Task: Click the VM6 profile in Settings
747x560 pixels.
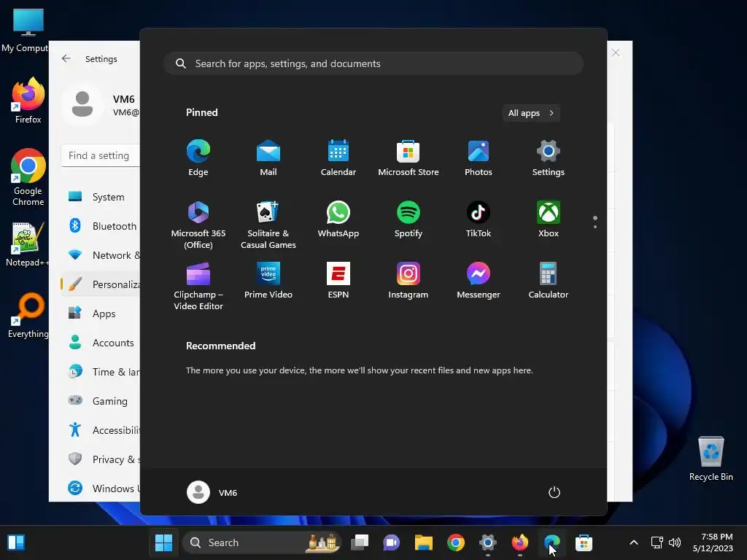Action: click(101, 104)
